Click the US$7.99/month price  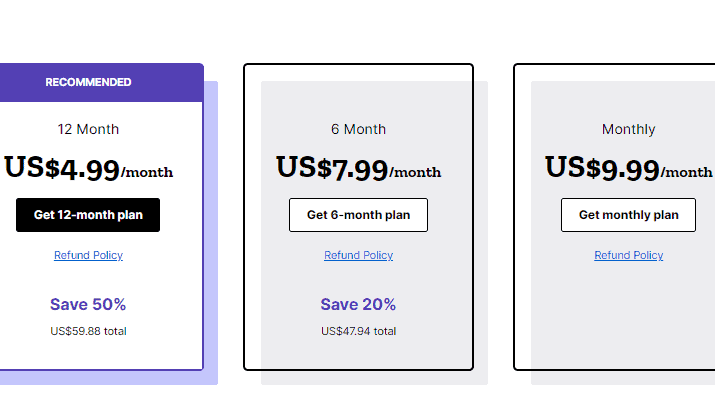point(358,168)
